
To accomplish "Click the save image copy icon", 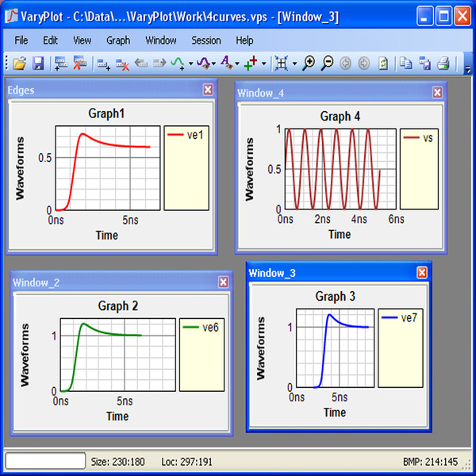I will 424,63.
